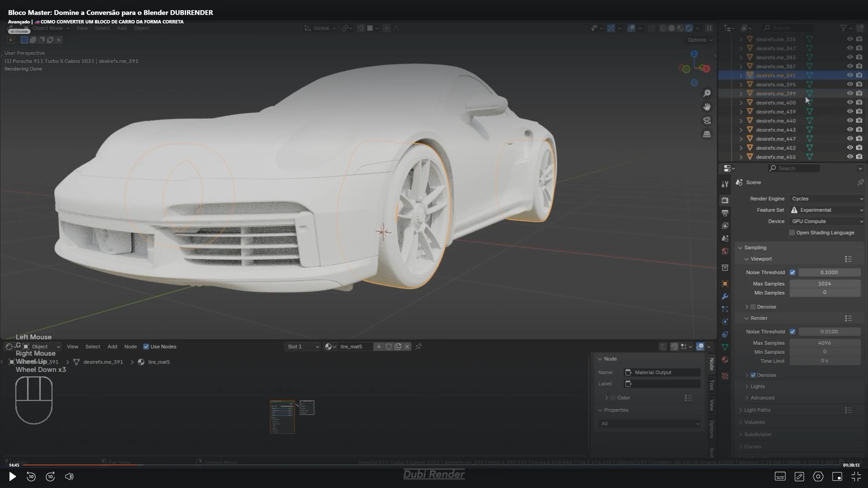Click viewport Options button
The width and height of the screenshot is (868, 488).
pyautogui.click(x=700, y=40)
